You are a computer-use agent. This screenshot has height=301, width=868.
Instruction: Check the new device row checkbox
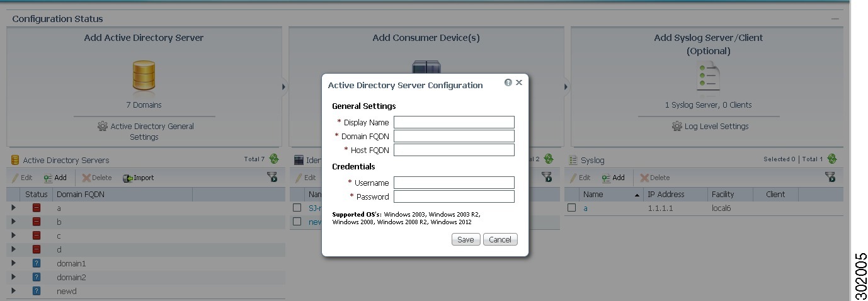[x=297, y=222]
